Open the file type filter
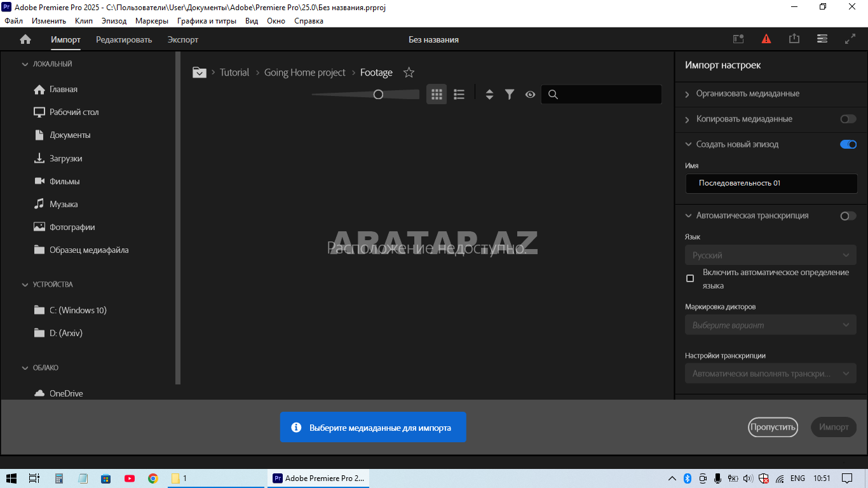Screen dimensions: 868x488 [x=510, y=94]
